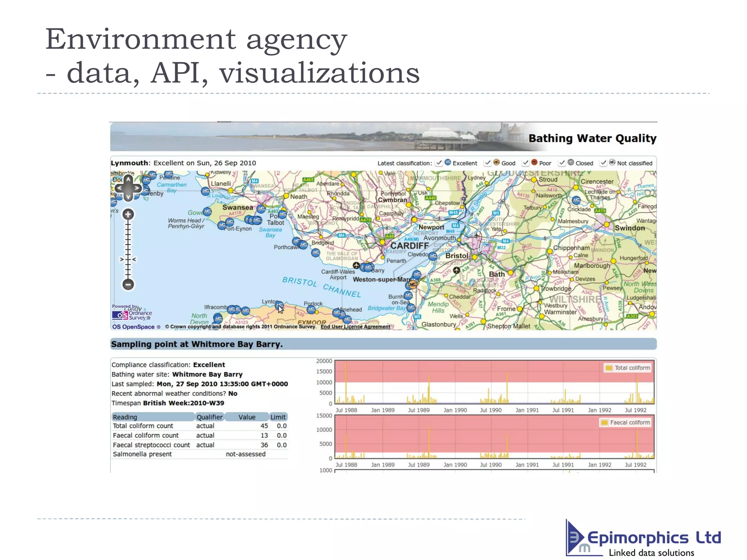Click the red Poor legend icon

pos(534,162)
